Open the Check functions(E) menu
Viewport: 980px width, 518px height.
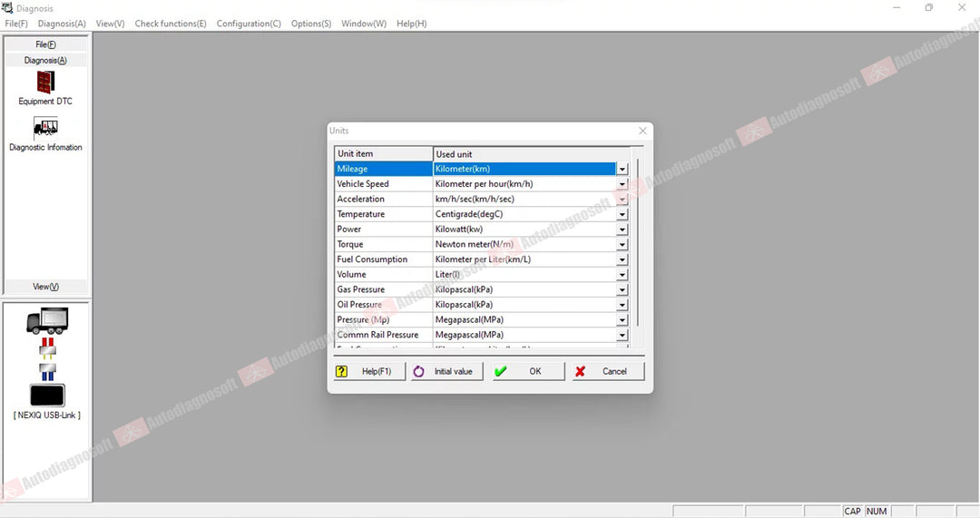tap(171, 24)
